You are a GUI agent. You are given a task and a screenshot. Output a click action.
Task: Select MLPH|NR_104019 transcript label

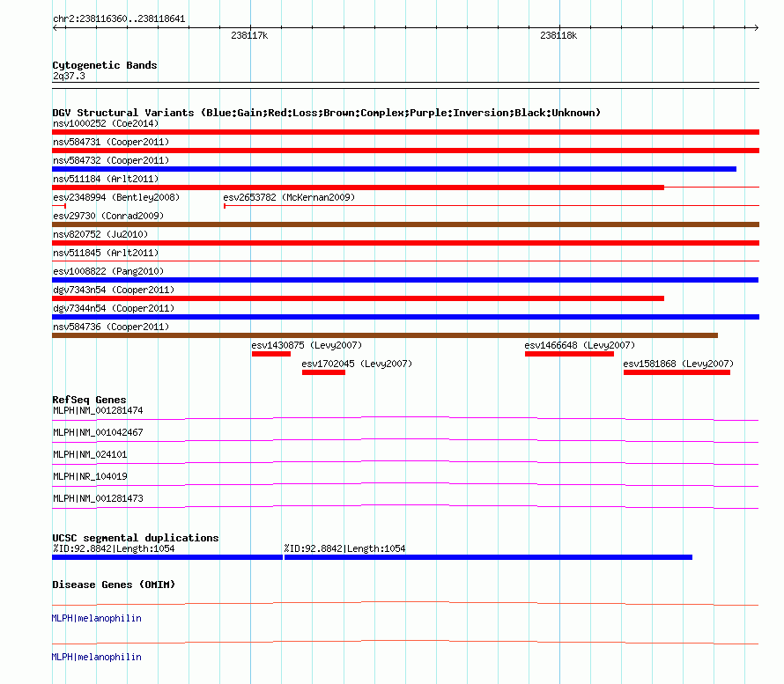coord(90,476)
